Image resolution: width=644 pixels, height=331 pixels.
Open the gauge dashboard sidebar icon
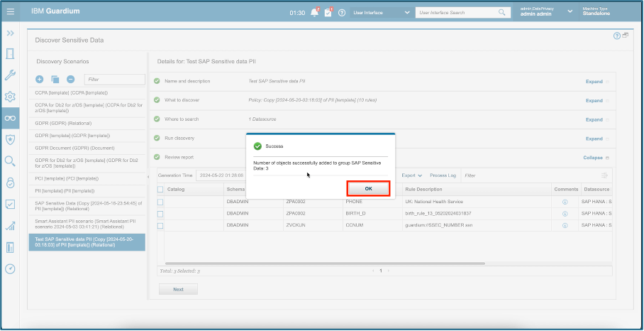pyautogui.click(x=10, y=269)
